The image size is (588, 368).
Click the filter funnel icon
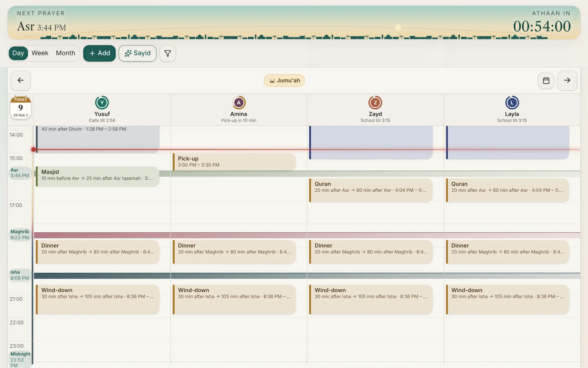tap(168, 53)
